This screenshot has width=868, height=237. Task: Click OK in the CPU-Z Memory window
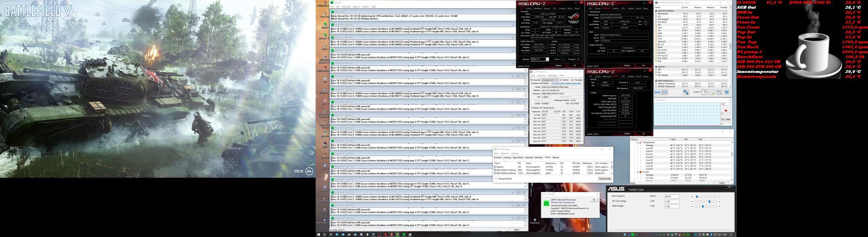643,133
